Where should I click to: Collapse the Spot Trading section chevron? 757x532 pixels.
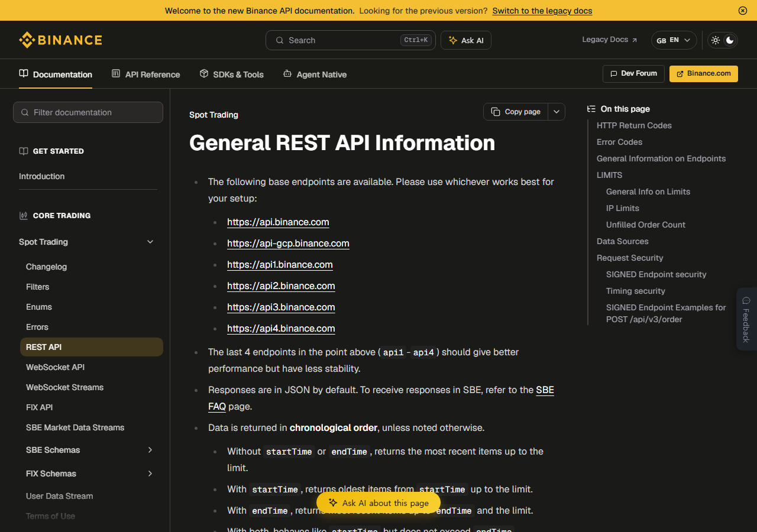click(150, 242)
